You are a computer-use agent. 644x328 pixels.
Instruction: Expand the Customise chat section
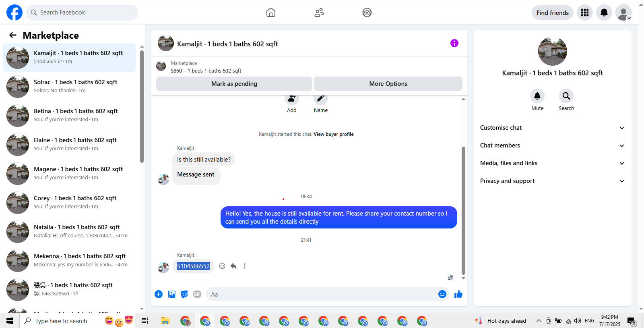coord(553,128)
